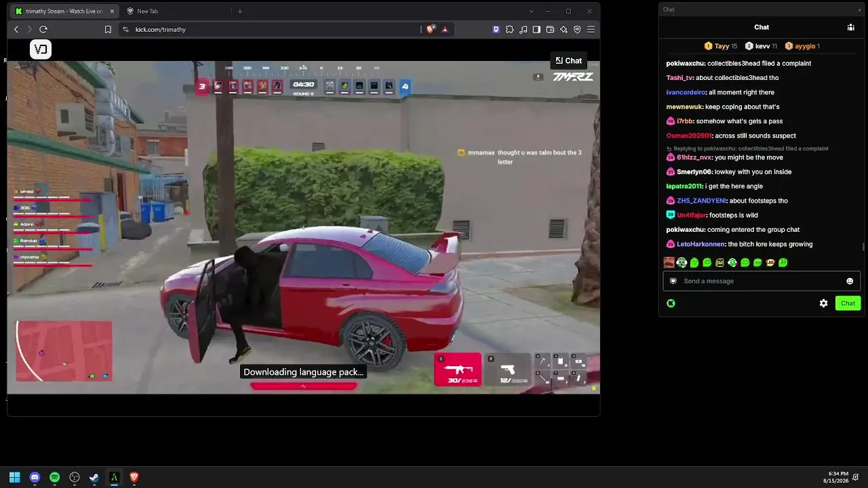Open a new browser tab

(239, 11)
